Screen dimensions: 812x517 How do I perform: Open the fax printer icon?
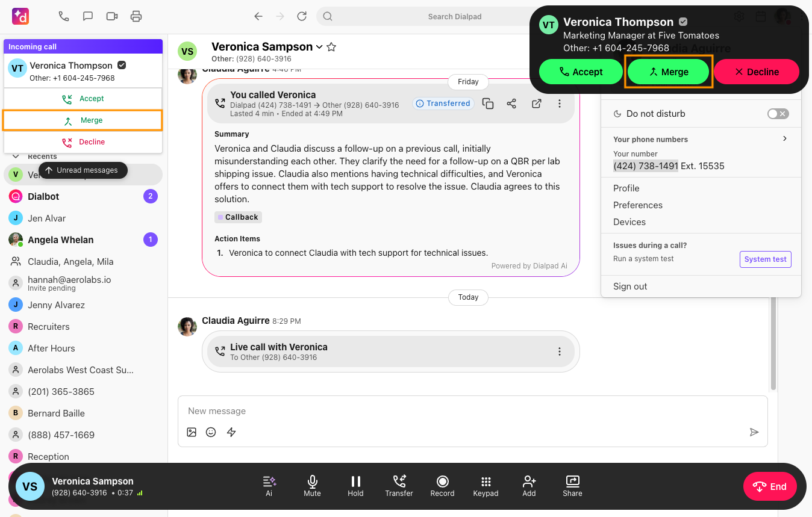click(136, 16)
